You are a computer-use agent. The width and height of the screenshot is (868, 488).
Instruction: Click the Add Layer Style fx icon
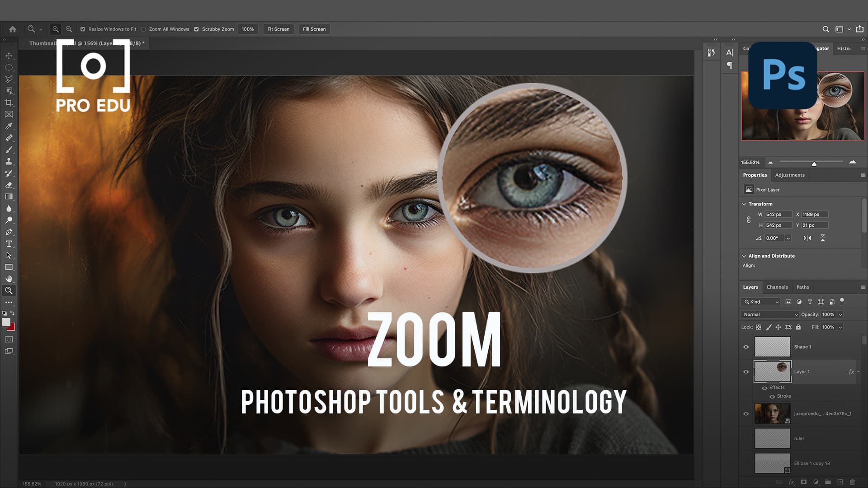point(791,482)
